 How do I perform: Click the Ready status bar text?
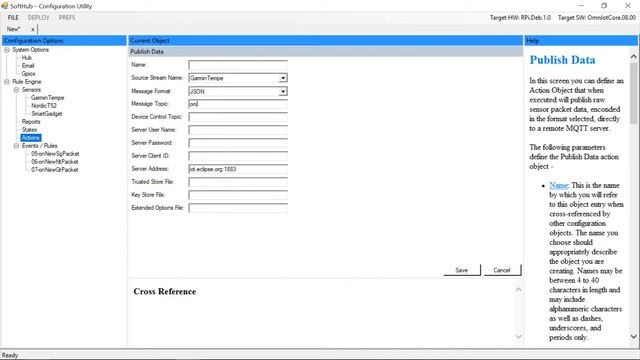(x=10, y=355)
